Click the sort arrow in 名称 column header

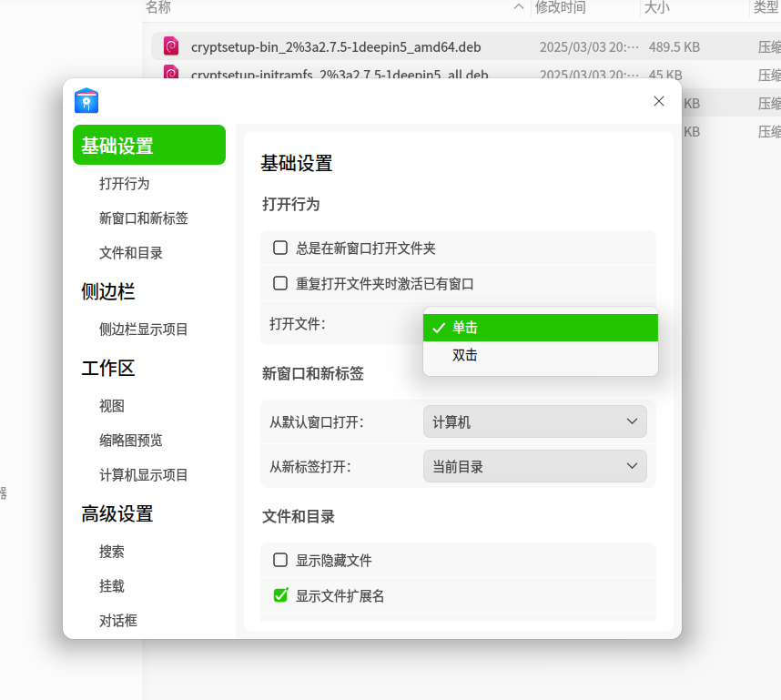pyautogui.click(x=519, y=7)
